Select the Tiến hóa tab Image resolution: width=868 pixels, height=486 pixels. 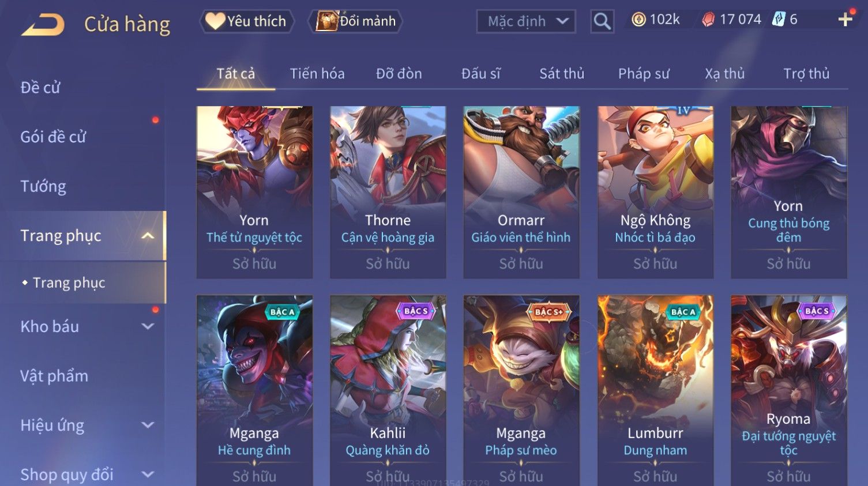(317, 74)
